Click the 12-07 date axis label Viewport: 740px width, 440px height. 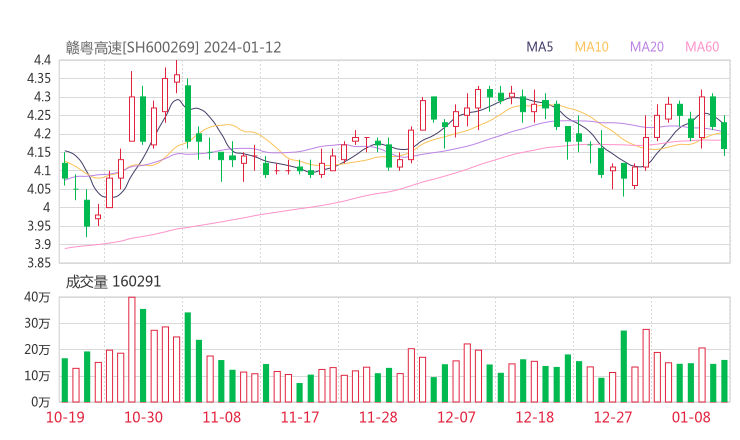tap(456, 417)
